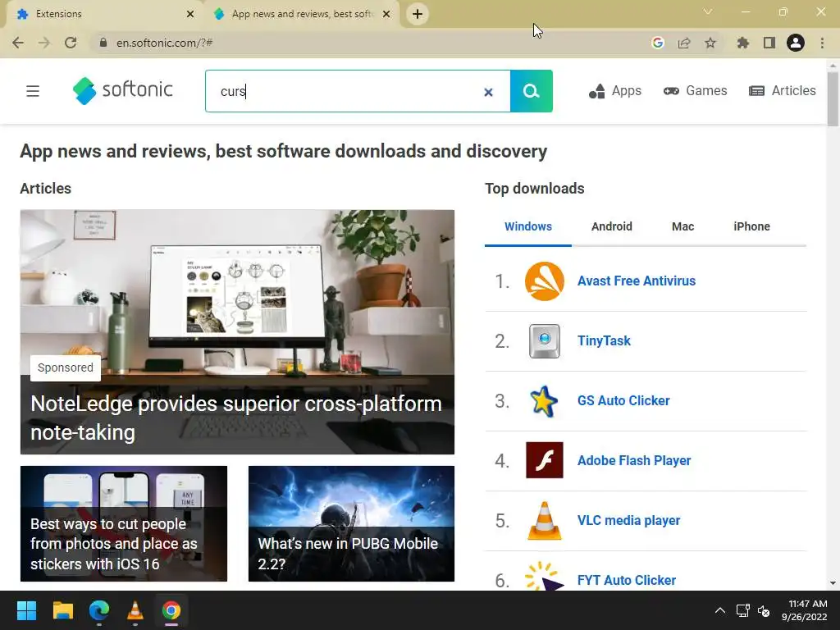840x630 pixels.
Task: Submit search with the magnifier button
Action: point(531,91)
